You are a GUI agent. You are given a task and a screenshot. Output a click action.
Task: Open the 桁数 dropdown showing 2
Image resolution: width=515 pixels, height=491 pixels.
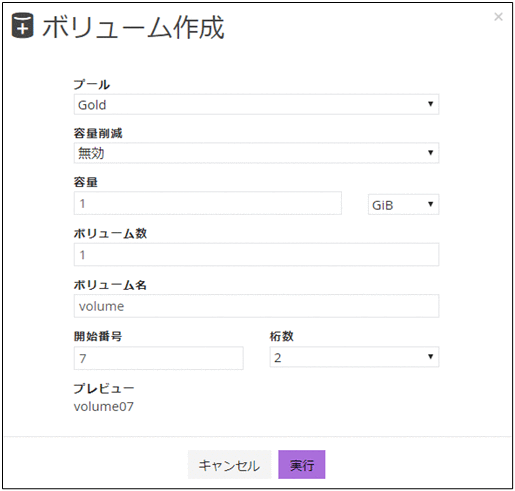(x=354, y=357)
